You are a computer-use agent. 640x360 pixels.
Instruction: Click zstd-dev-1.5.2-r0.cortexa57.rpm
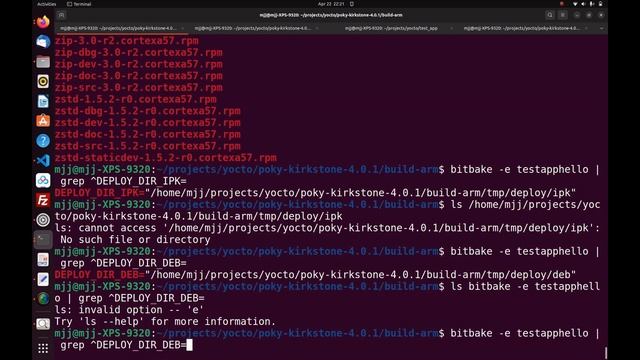[148, 123]
